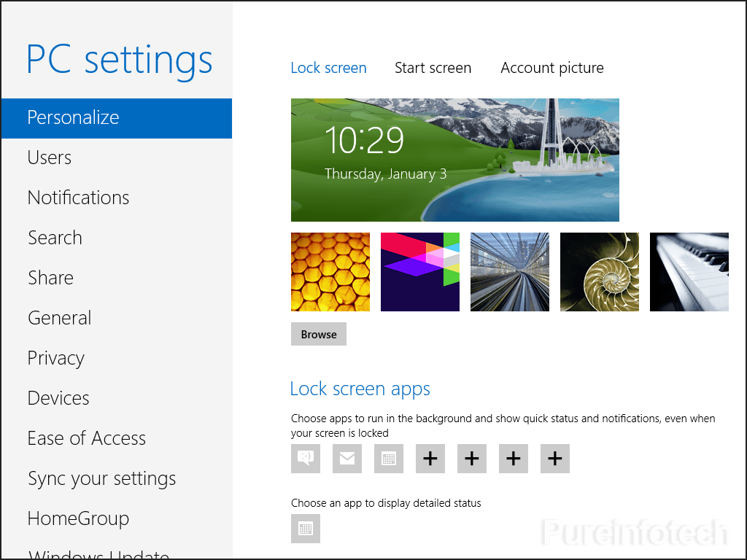Open the Ease of Access section

click(x=86, y=438)
